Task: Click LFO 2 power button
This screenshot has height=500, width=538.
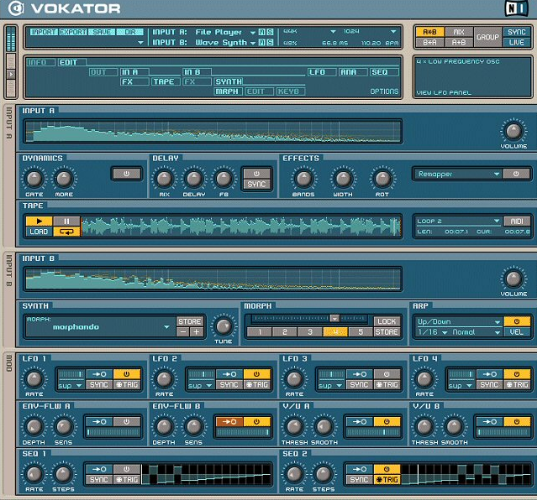Action: coord(257,374)
